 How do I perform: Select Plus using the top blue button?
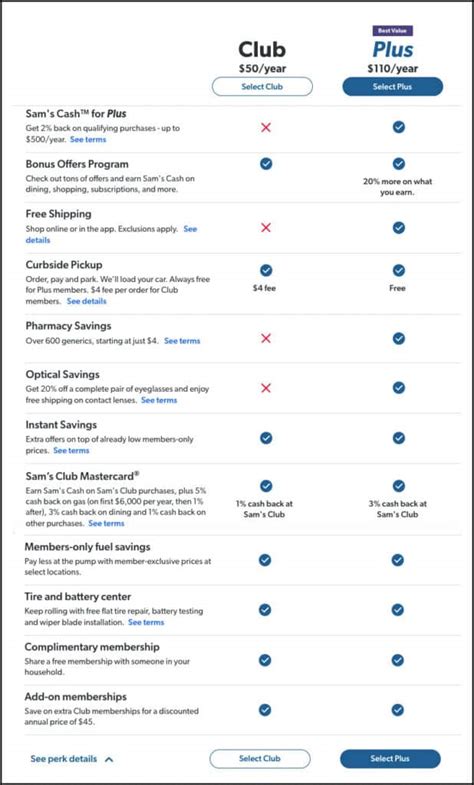coord(392,87)
